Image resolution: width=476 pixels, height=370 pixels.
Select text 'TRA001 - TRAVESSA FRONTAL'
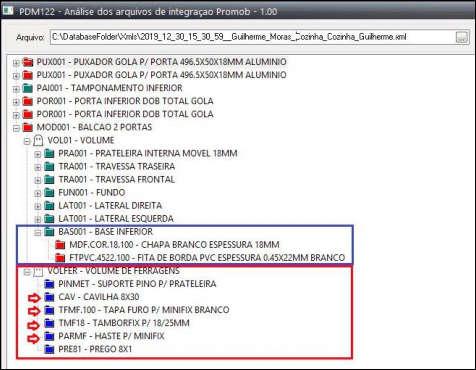point(117,179)
